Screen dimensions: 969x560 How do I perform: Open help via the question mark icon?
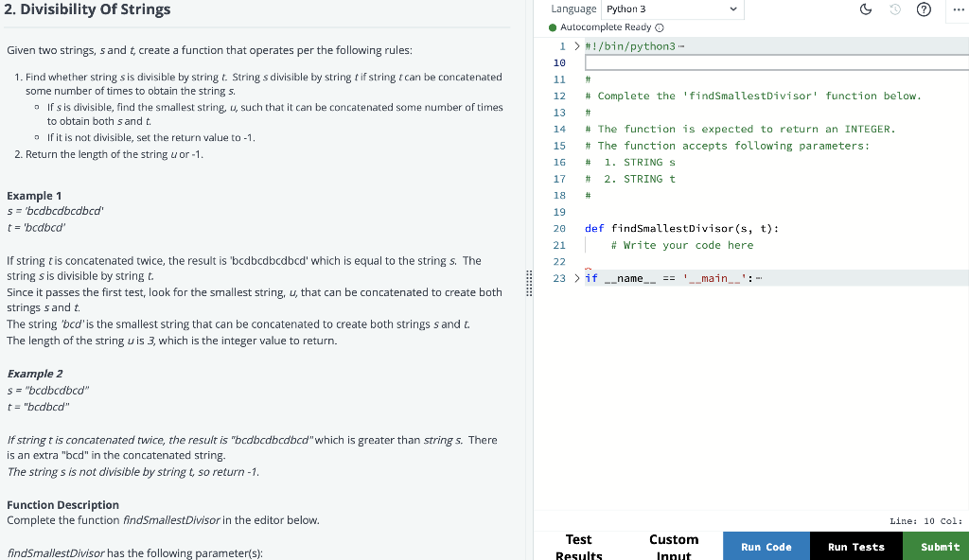coord(924,9)
